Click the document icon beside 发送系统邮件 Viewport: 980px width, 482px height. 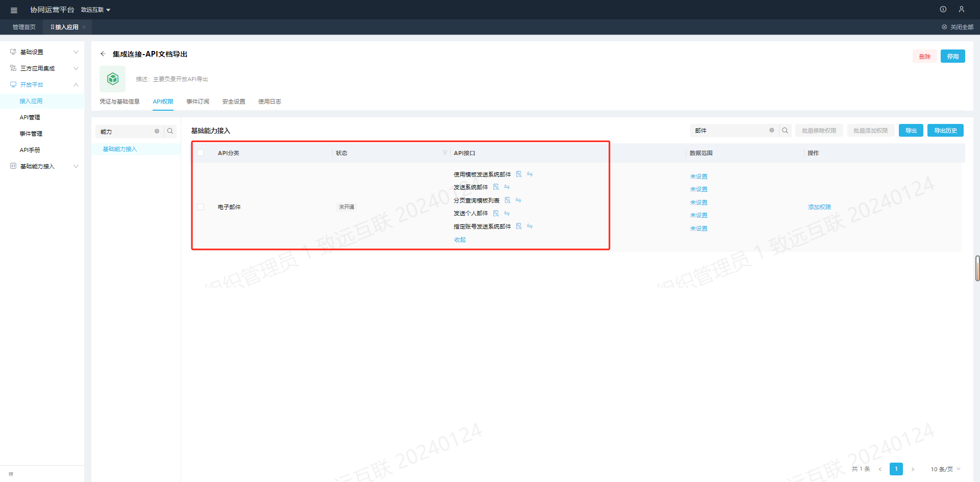coord(496,187)
